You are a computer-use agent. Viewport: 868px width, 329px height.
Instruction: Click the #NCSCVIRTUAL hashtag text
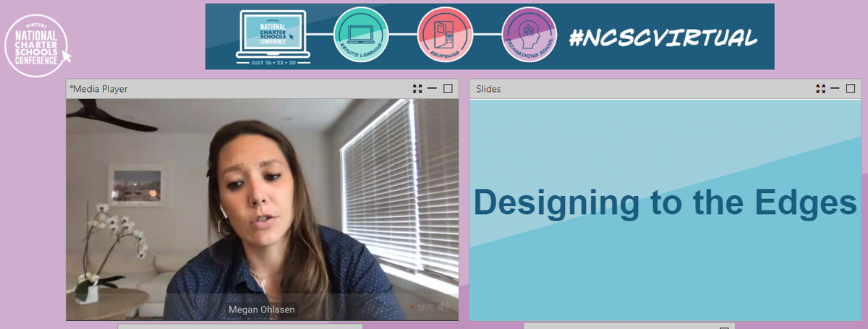point(663,37)
